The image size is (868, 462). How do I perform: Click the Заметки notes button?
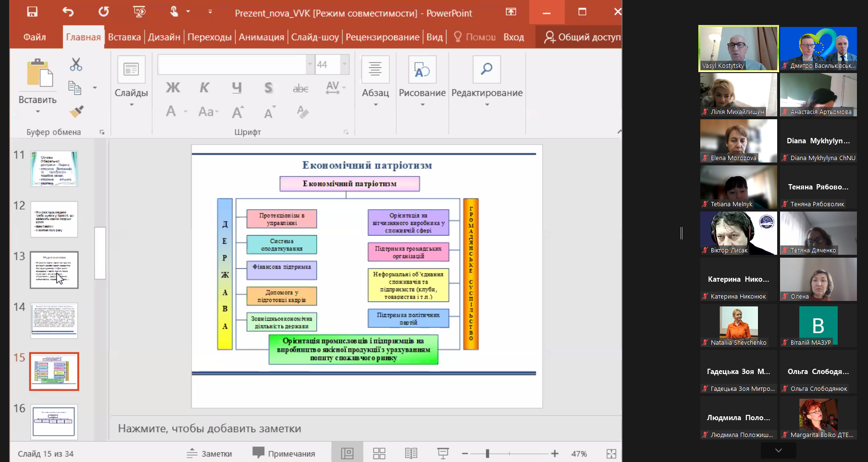210,453
